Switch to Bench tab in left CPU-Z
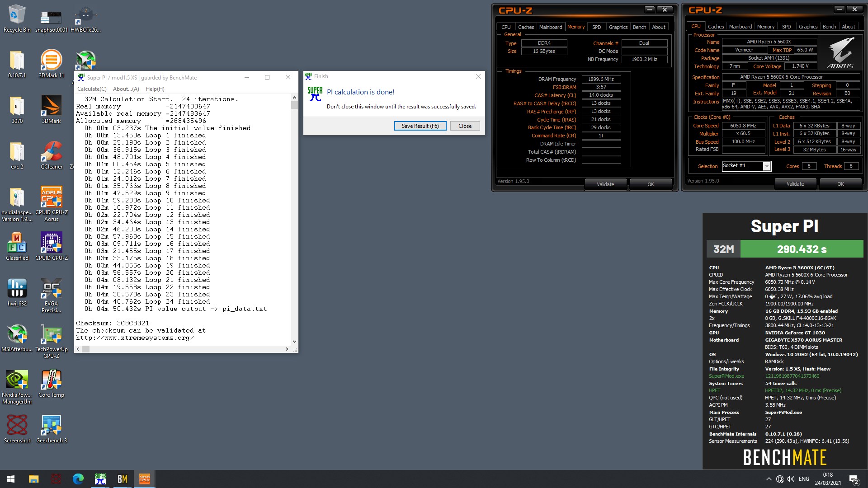Viewport: 868px width, 488px height. [639, 27]
